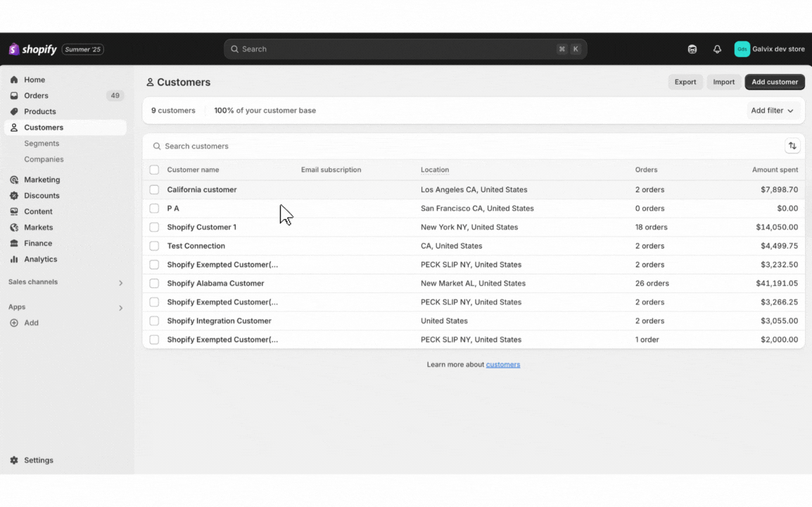Click the Analytics bar chart icon
Screen dimensions: 812x507
tap(14, 259)
